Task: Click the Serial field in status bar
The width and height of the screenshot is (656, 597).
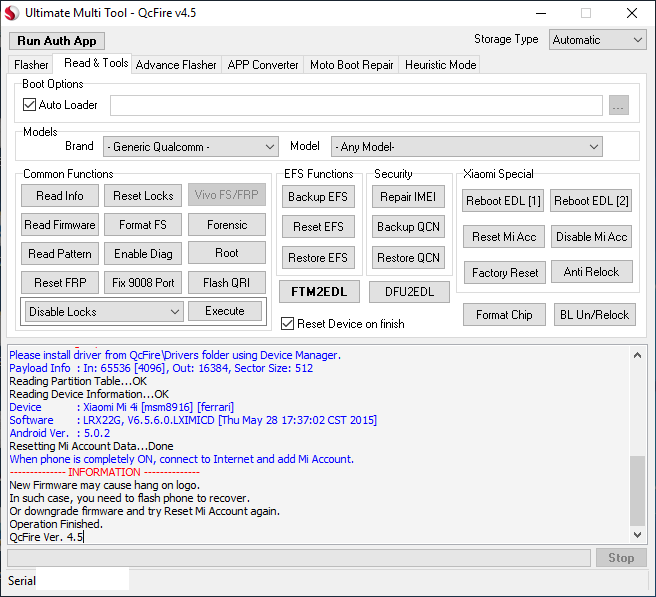Action: tap(82, 581)
